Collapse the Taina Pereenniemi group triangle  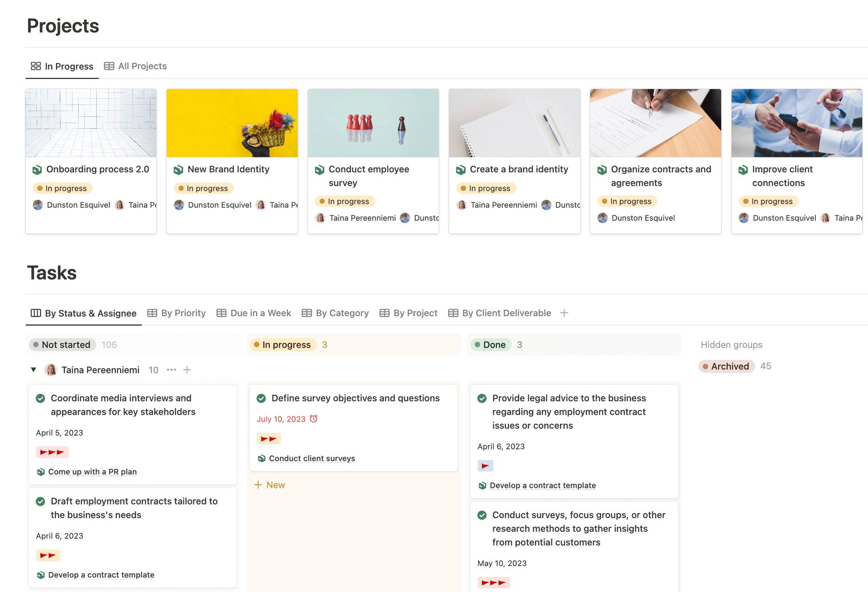(33, 370)
